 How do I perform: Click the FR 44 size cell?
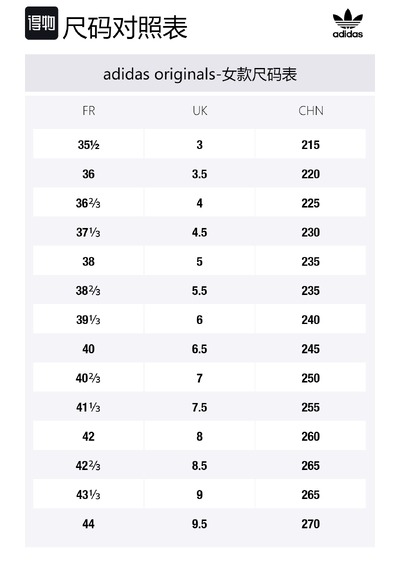point(89,524)
